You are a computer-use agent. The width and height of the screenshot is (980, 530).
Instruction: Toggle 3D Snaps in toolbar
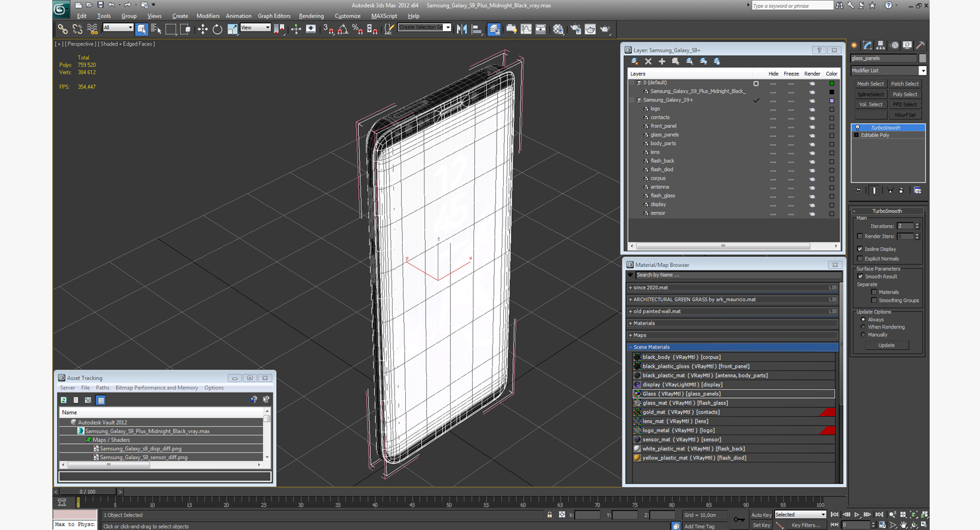click(328, 29)
